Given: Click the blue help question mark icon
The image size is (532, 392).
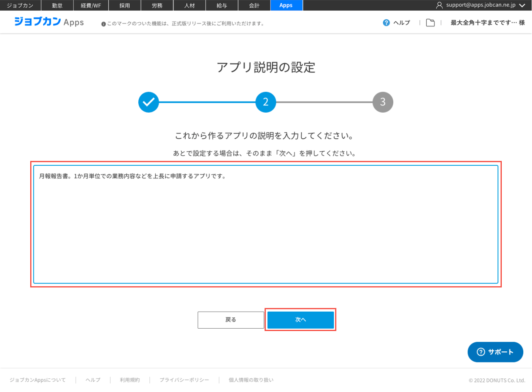Looking at the screenshot, I should (x=386, y=23).
